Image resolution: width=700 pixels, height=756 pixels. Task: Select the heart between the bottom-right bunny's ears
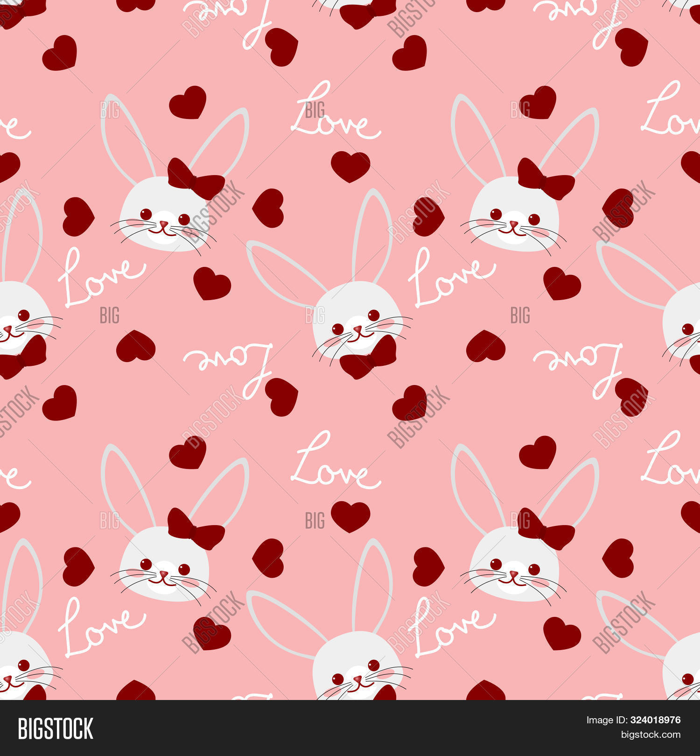(538, 453)
